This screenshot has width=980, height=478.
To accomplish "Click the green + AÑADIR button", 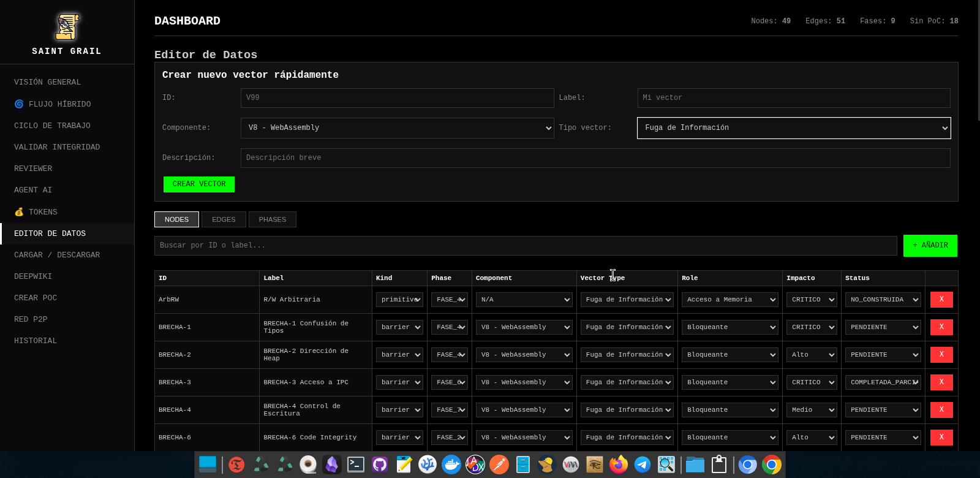I will [x=930, y=246].
